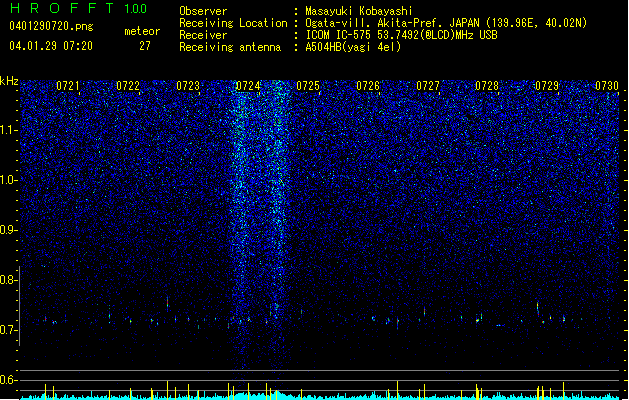Click the 0729 time marker

(x=547, y=86)
